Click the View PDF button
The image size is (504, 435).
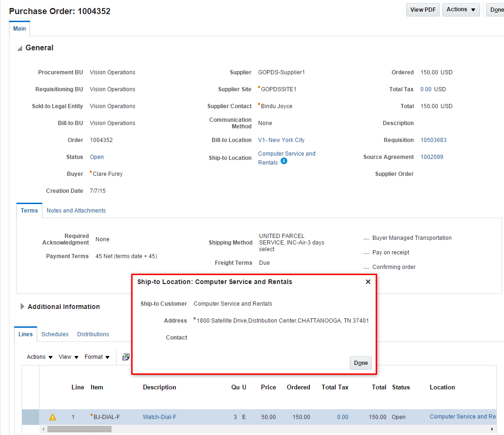click(422, 9)
